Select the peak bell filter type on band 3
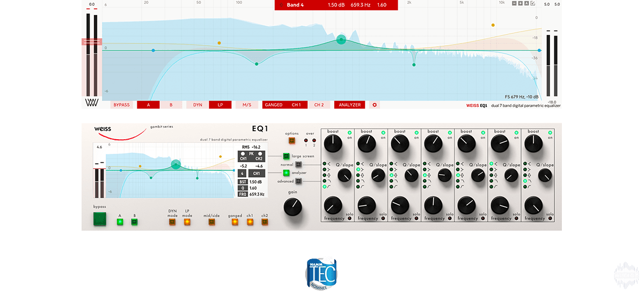 coord(391,175)
